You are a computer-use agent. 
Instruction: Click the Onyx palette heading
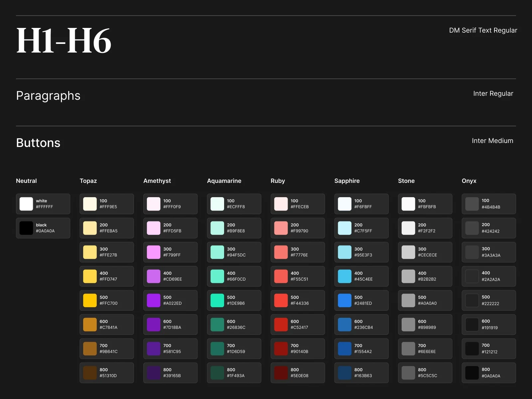pyautogui.click(x=469, y=181)
